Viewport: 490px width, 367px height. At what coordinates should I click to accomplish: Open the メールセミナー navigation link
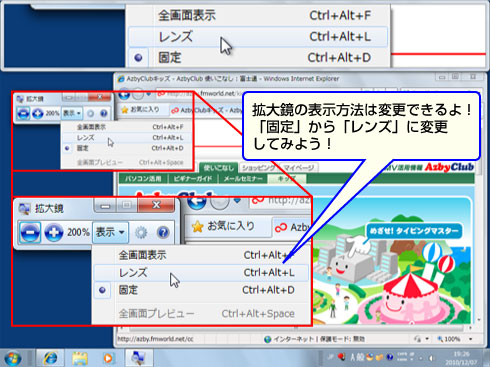coord(243,179)
